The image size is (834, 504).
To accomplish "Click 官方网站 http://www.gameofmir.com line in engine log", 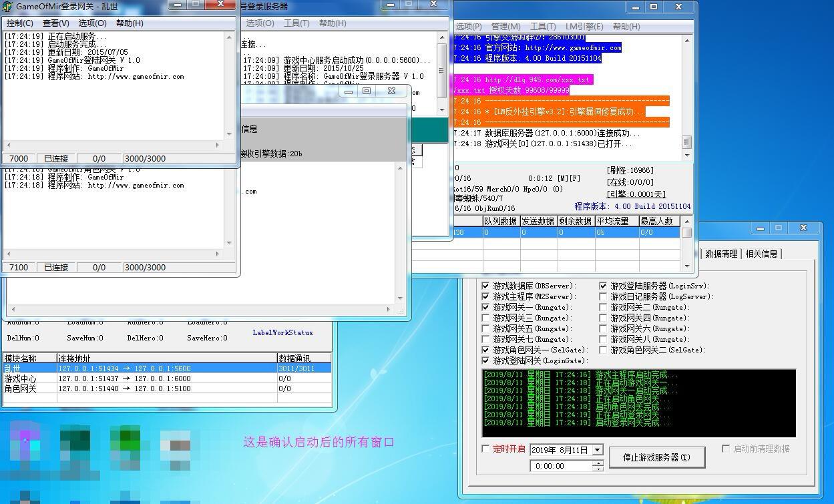I will (538, 47).
